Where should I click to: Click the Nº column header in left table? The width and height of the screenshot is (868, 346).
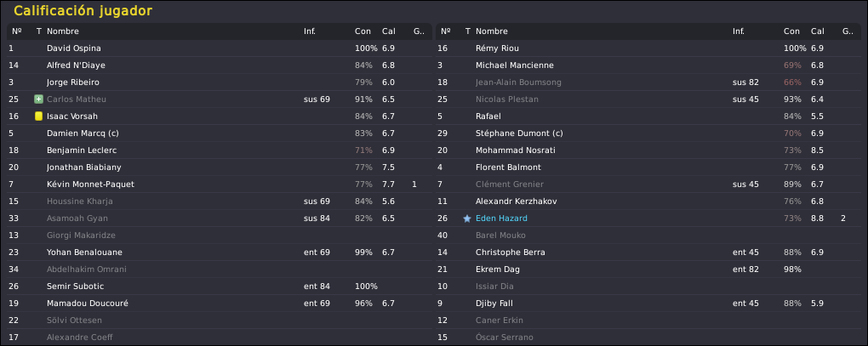tap(17, 31)
